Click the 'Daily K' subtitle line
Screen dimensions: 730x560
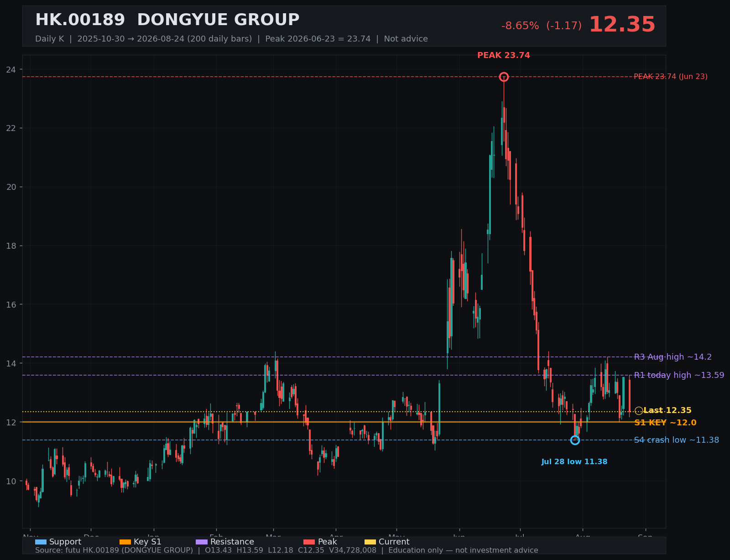(x=231, y=39)
